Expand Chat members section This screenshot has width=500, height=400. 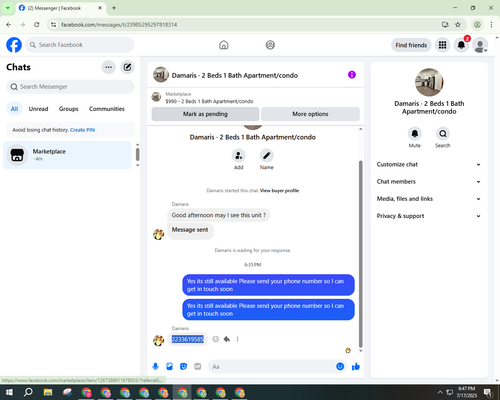[x=429, y=182]
